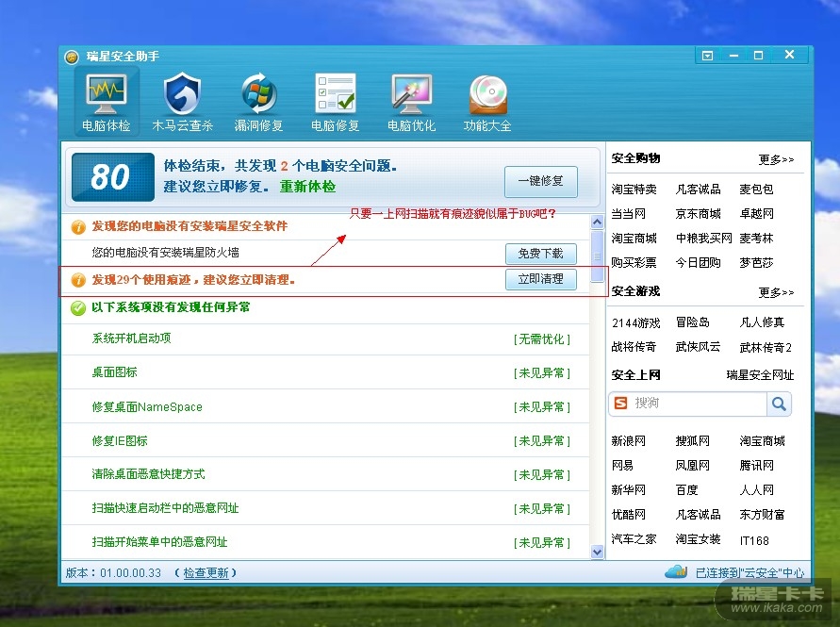The image size is (840, 627).
Task: Click the score 80 panel
Action: tap(112, 177)
